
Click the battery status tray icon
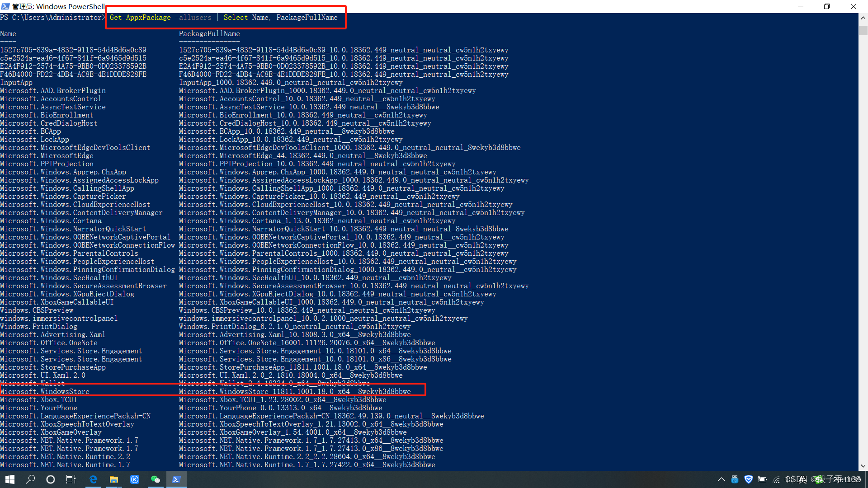pos(762,479)
